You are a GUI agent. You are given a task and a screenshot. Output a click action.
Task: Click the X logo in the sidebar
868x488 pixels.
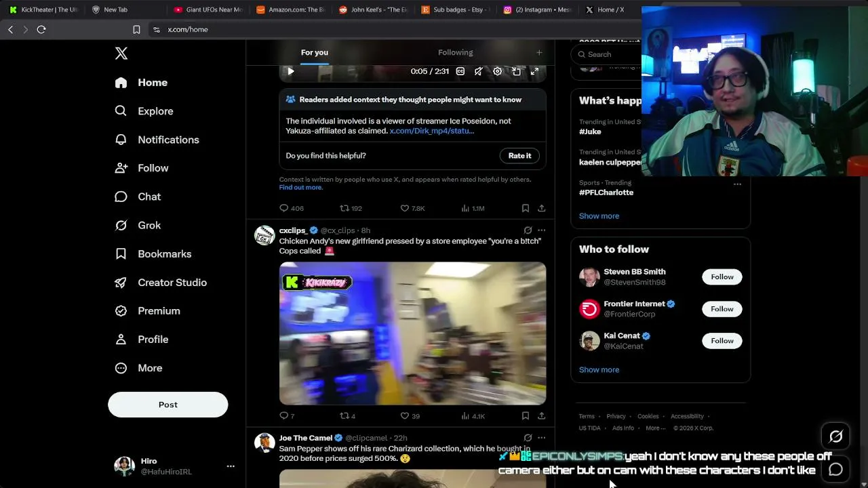point(121,54)
